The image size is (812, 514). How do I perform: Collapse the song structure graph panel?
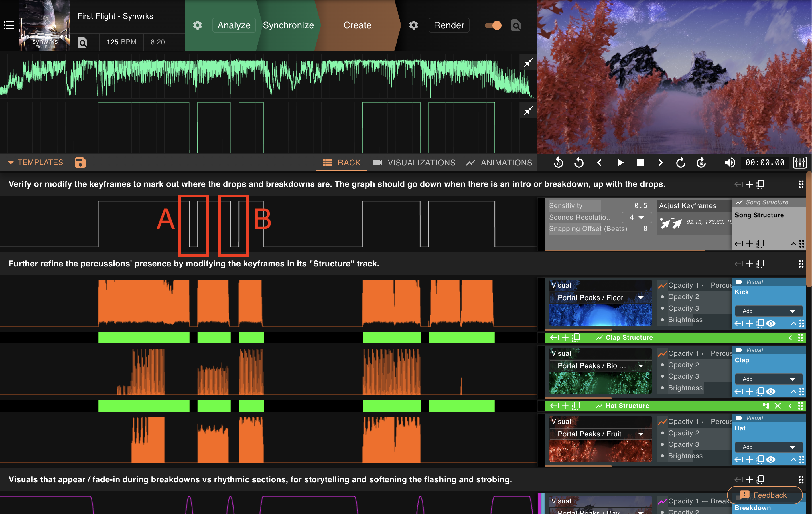pyautogui.click(x=529, y=110)
